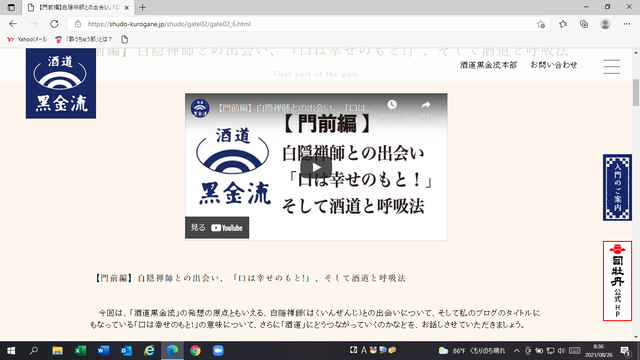Open the 「酔うちゅう部」とは? bookmark
This screenshot has height=360, width=640.
[x=84, y=39]
